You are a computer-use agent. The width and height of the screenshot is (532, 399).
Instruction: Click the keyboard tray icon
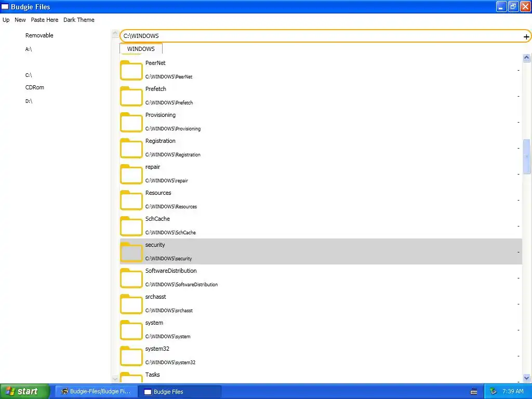pyautogui.click(x=474, y=392)
